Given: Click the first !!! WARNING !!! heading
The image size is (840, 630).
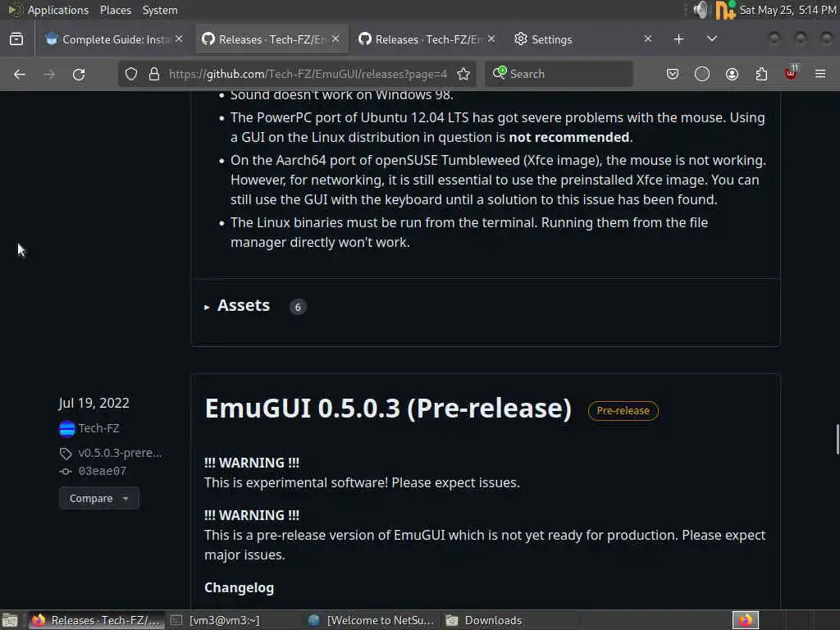Looking at the screenshot, I should point(252,463).
